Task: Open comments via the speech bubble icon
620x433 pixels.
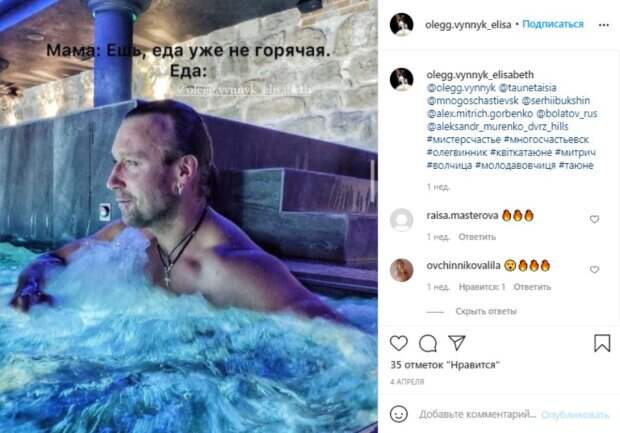Action: [428, 343]
